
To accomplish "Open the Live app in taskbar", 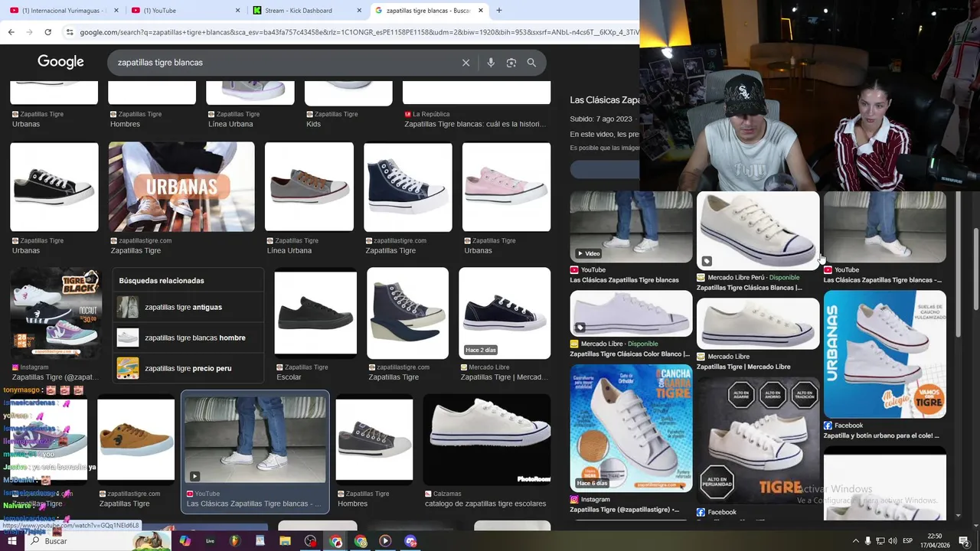I will (210, 541).
